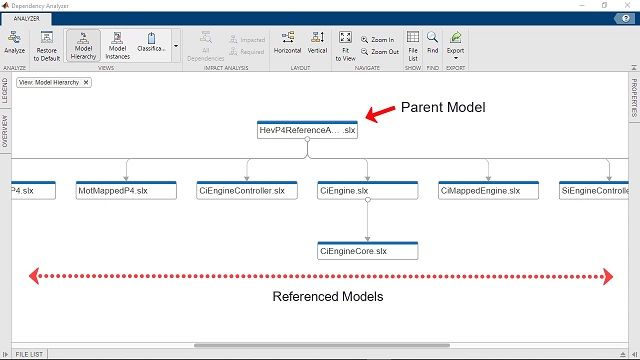Select the MotMappedP4.slx node
The image size is (640, 360).
[x=126, y=191]
